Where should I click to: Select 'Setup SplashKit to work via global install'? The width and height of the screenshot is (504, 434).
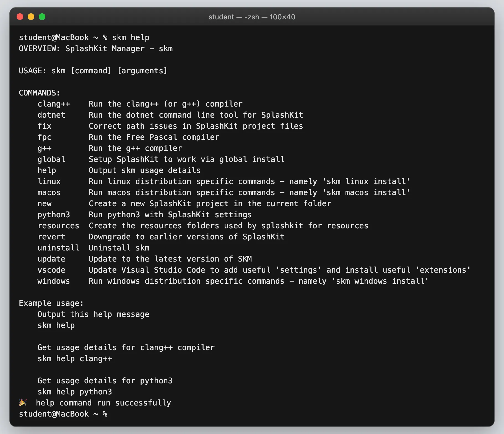[x=187, y=159]
